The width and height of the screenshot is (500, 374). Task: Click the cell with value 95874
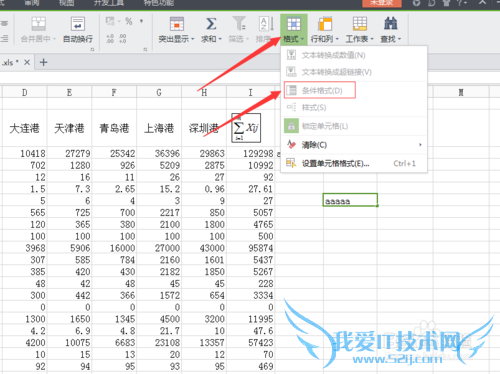click(251, 248)
